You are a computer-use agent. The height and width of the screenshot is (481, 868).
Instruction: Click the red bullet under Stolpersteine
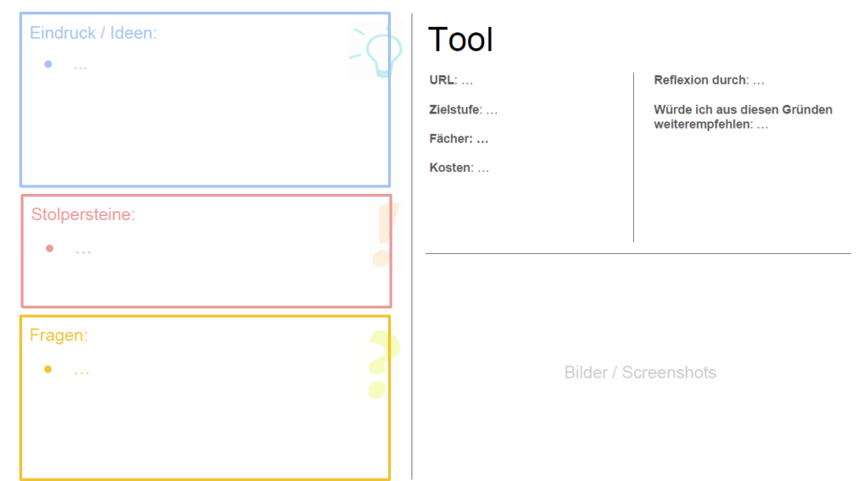click(x=50, y=249)
